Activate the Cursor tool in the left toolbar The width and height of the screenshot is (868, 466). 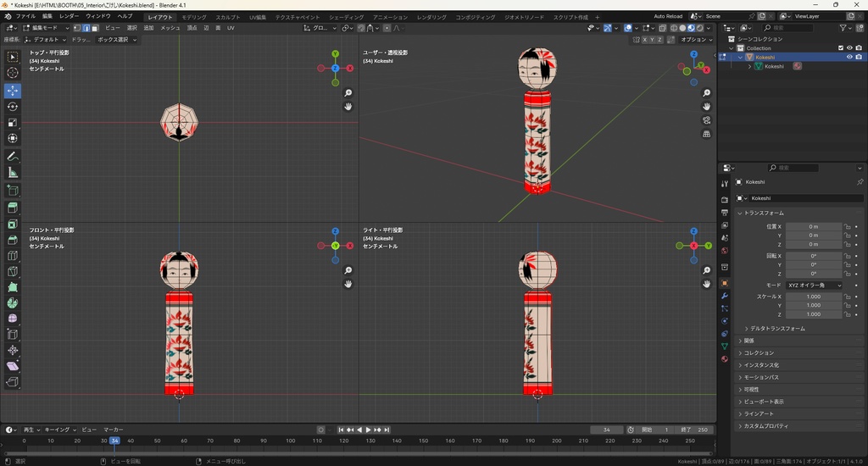click(13, 73)
